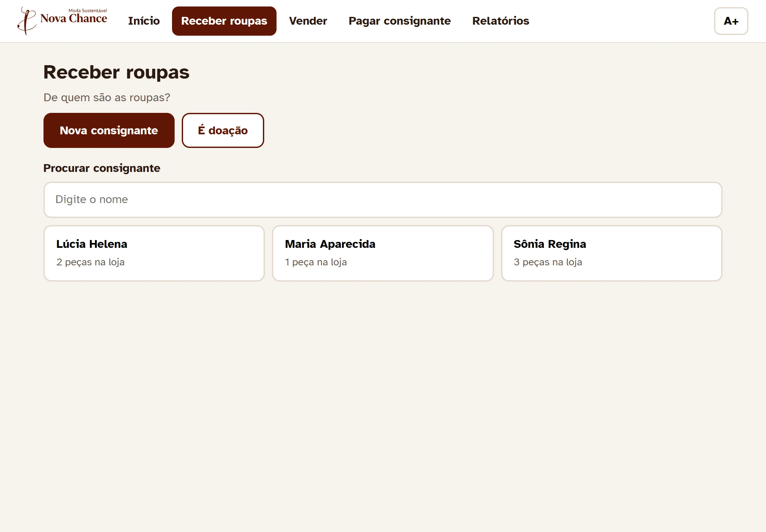Select the Maria Aparecida consignor card

click(383, 253)
